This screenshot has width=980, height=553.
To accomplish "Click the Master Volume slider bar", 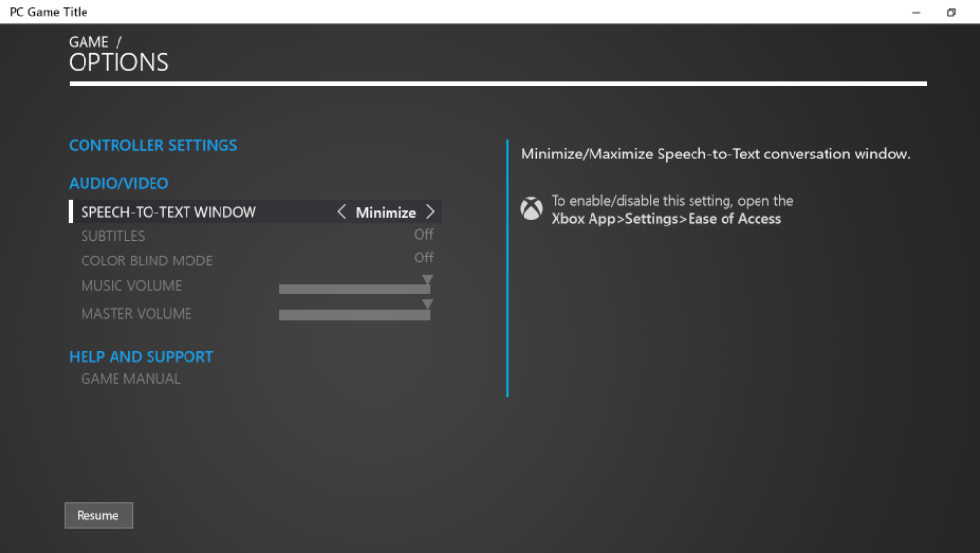I will (x=355, y=315).
